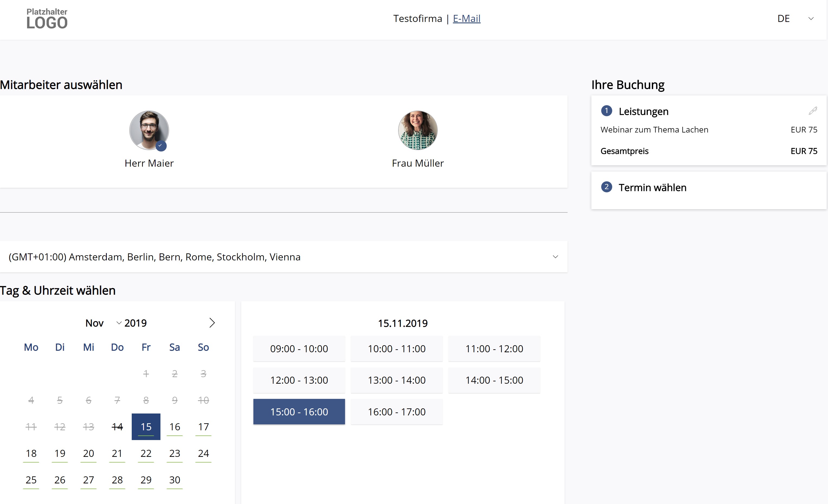Click step 2 badge next to Termin wählen
This screenshot has height=504, width=828.
click(x=606, y=187)
